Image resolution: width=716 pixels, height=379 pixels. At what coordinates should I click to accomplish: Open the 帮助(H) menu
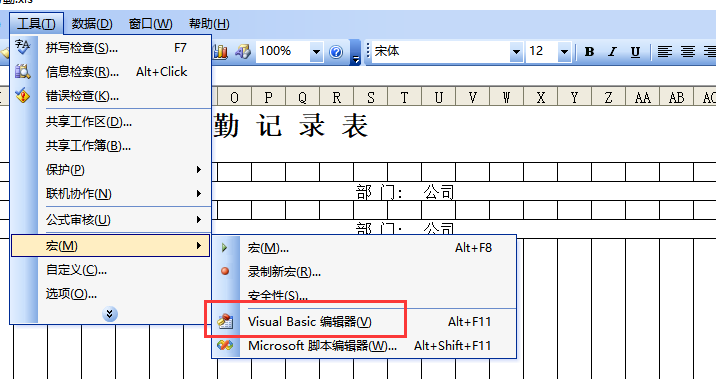click(x=209, y=23)
